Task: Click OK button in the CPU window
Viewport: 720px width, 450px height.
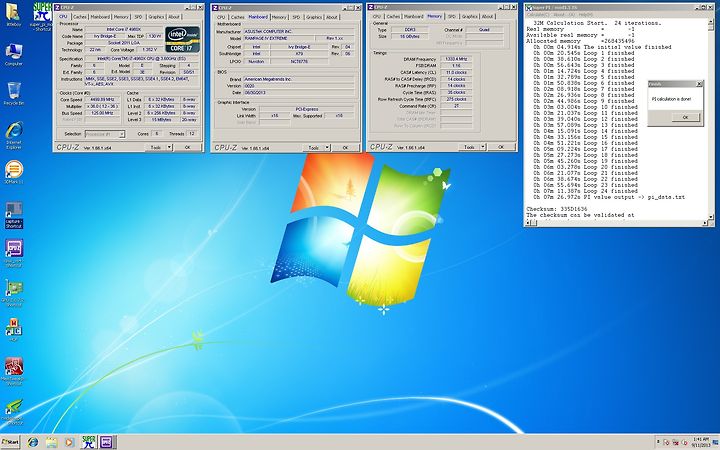Action: [x=187, y=147]
